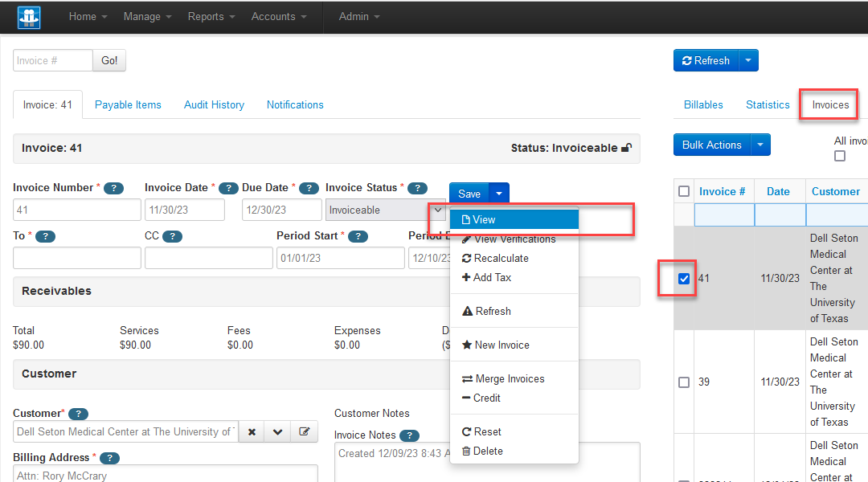Click the Due Date field
868x482 pixels.
click(x=282, y=210)
